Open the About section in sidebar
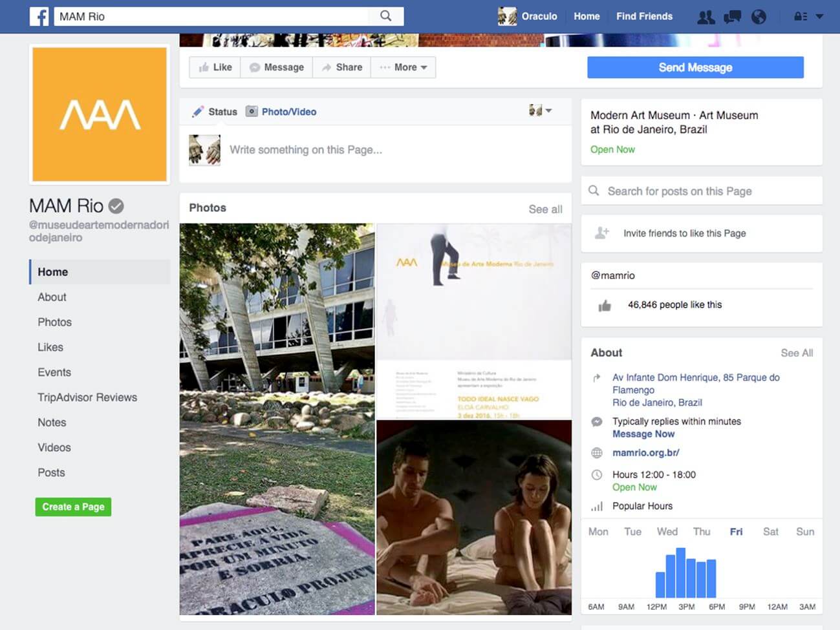 [x=52, y=297]
